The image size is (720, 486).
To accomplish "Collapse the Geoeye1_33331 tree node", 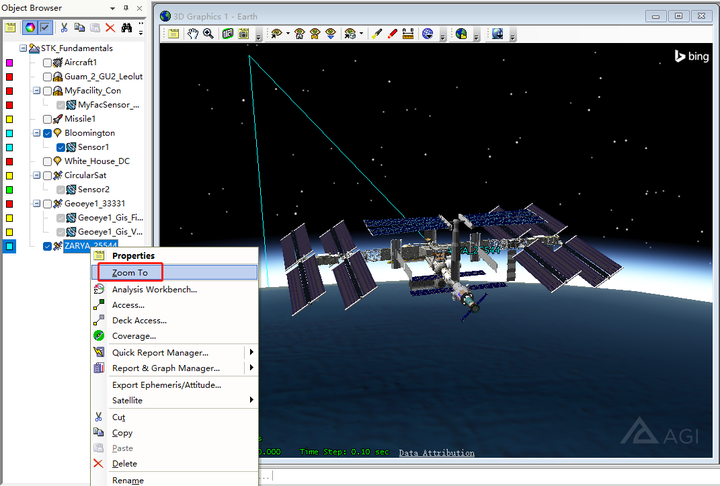I will coord(36,203).
